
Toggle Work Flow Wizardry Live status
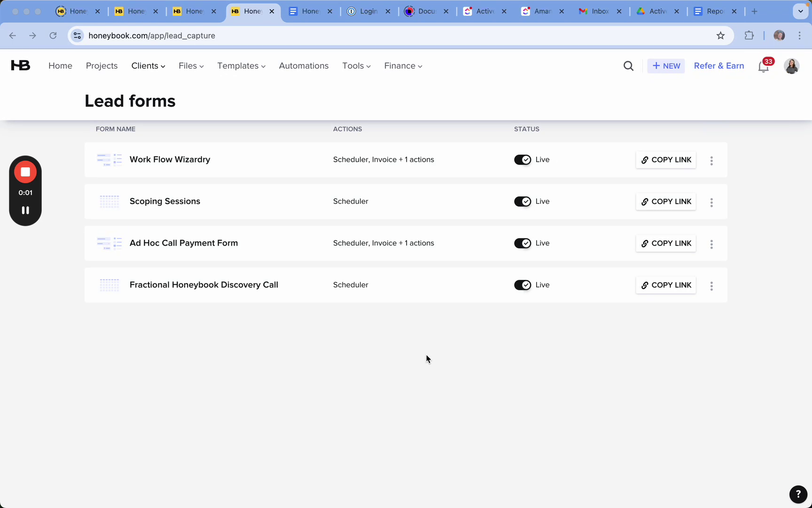(x=523, y=160)
